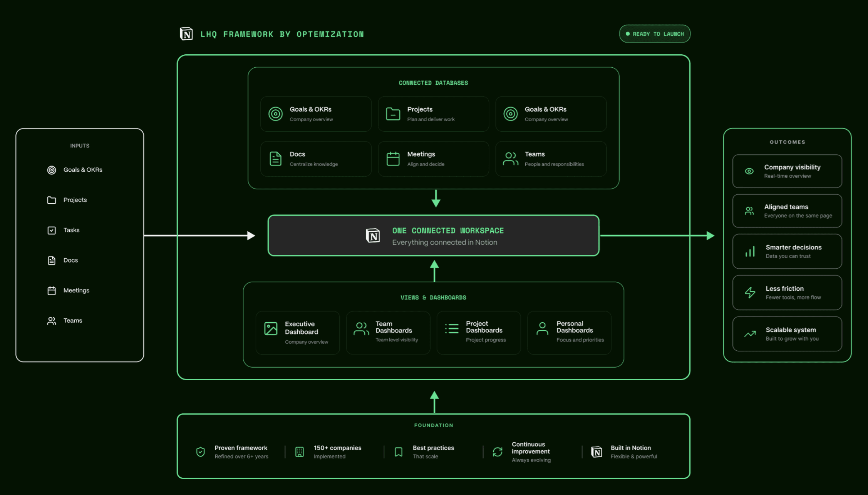Click the Foundation section heading
Viewport: 868px width, 495px height.
(x=434, y=425)
